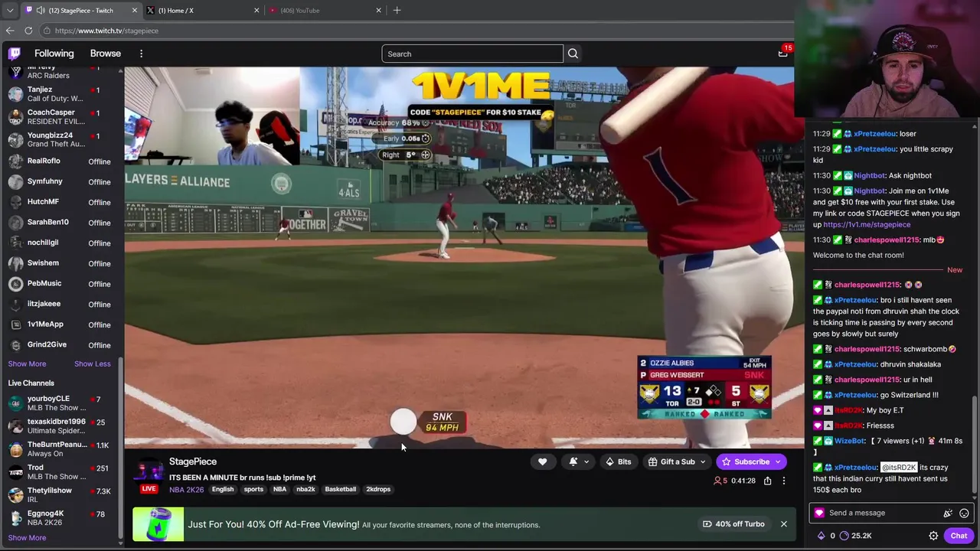Viewport: 980px width, 551px height.
Task: Focus the Twitch search field
Action: [x=472, y=54]
